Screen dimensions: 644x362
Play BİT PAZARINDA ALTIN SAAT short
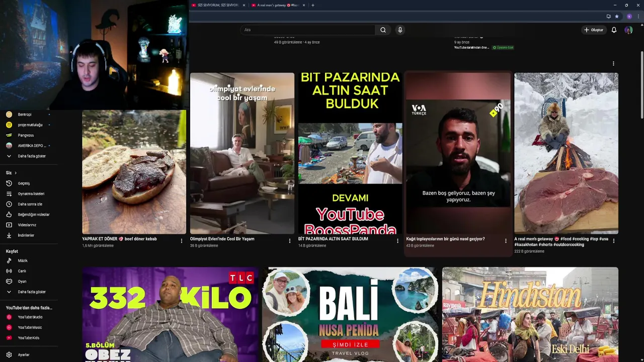(x=350, y=153)
